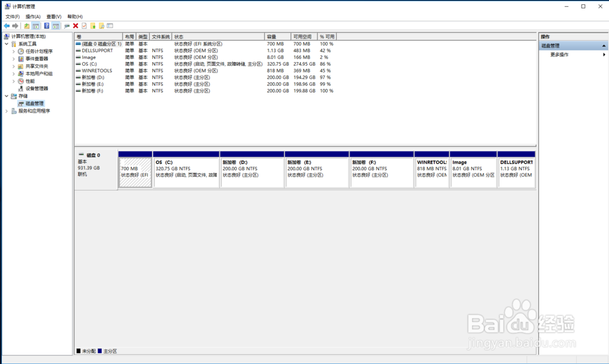Sort by the 容量 column header

[x=277, y=37]
